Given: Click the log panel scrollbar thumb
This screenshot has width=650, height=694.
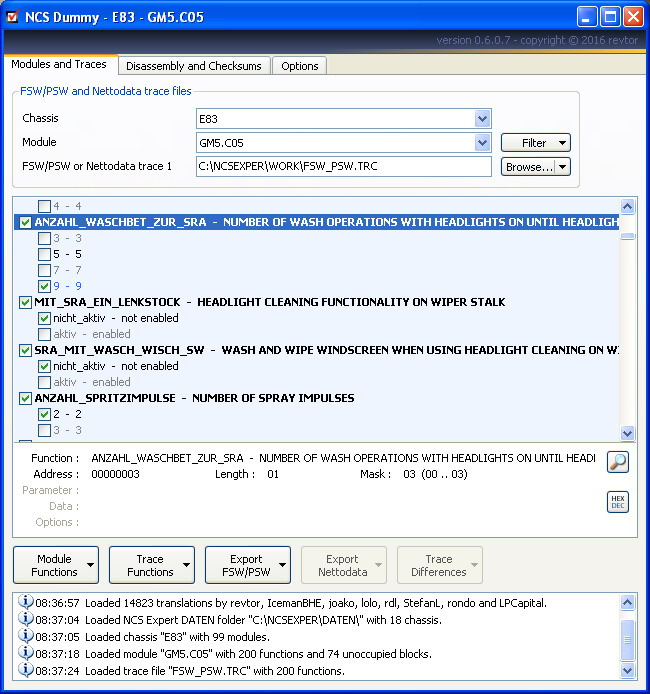Looking at the screenshot, I should click(627, 640).
